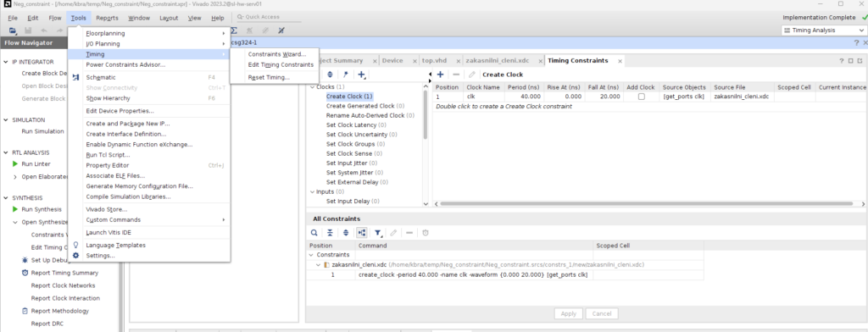Click Report Clock Networks in Flow Navigator

point(63,285)
